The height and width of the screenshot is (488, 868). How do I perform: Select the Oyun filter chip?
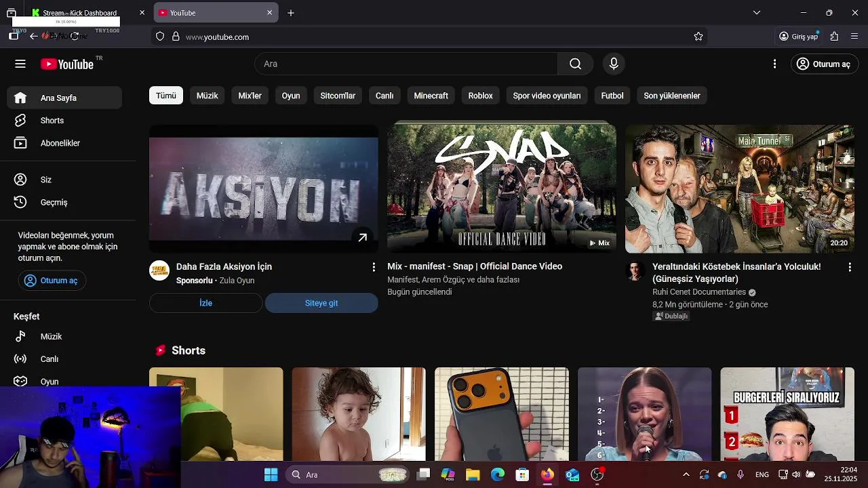(x=291, y=96)
